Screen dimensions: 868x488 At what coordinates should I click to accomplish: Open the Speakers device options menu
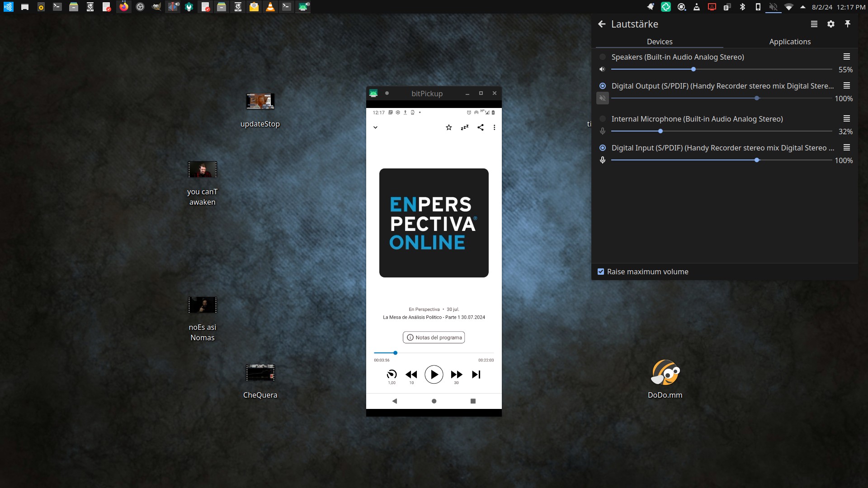(847, 56)
